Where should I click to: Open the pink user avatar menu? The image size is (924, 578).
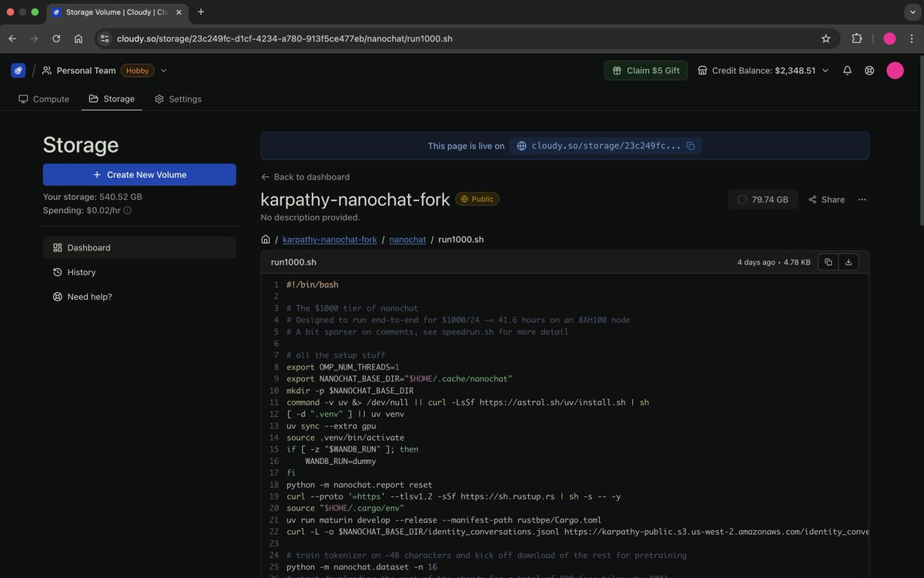[895, 70]
